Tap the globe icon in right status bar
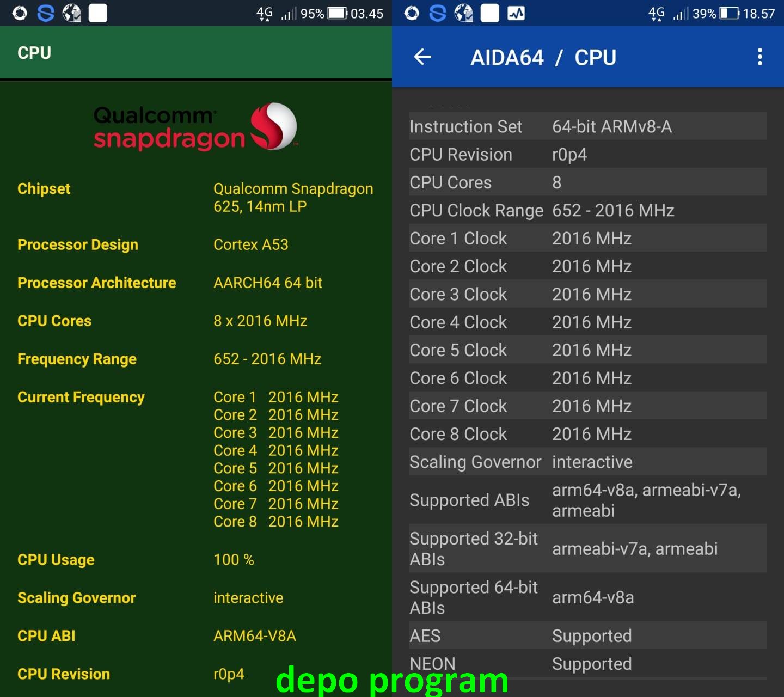 [463, 13]
